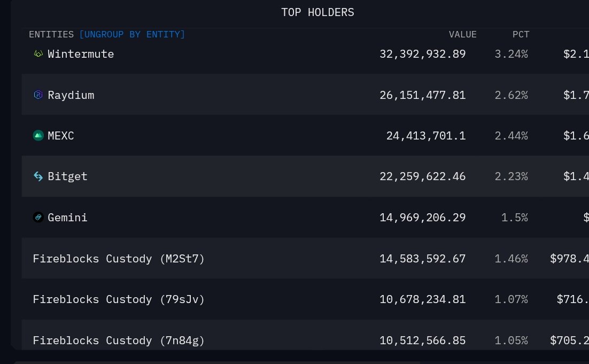Viewport: 589px width, 364px height.
Task: Click the ENTITIES column label
Action: click(51, 35)
